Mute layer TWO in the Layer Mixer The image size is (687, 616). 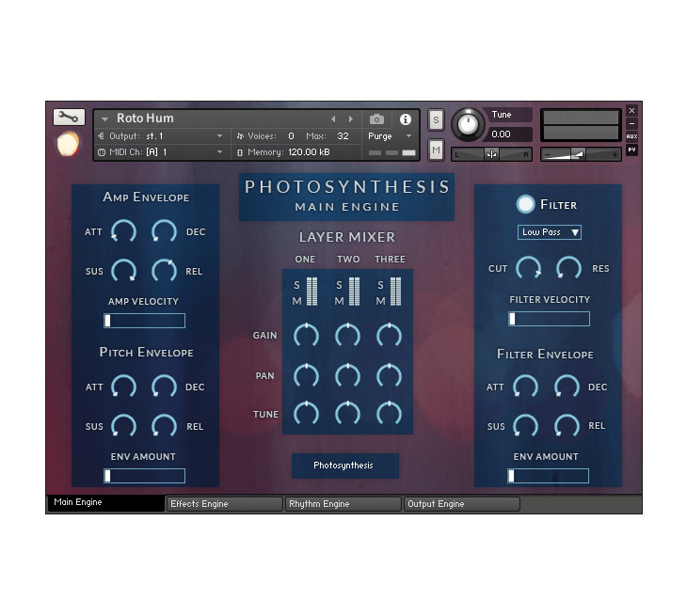pos(339,301)
